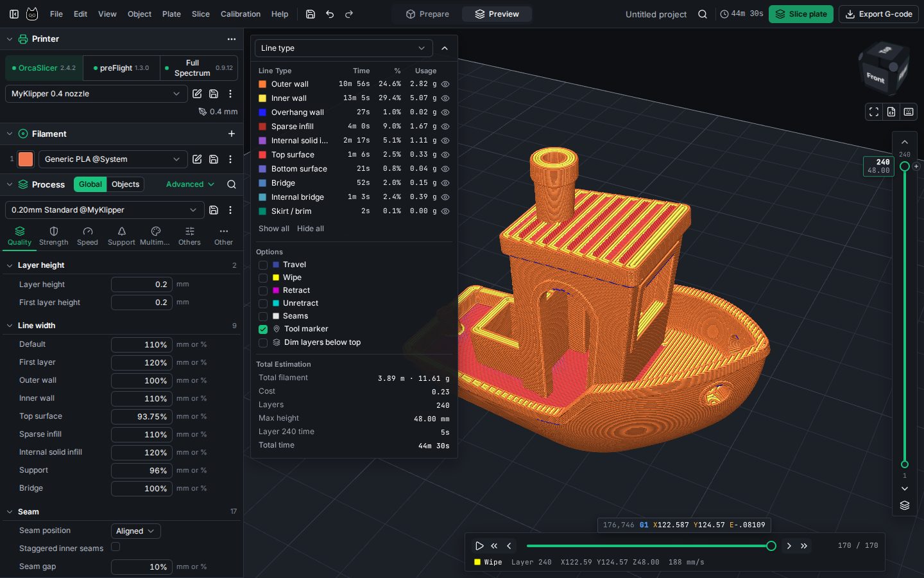The height and width of the screenshot is (578, 924).
Task: Play the toolpath preview animation
Action: click(479, 546)
